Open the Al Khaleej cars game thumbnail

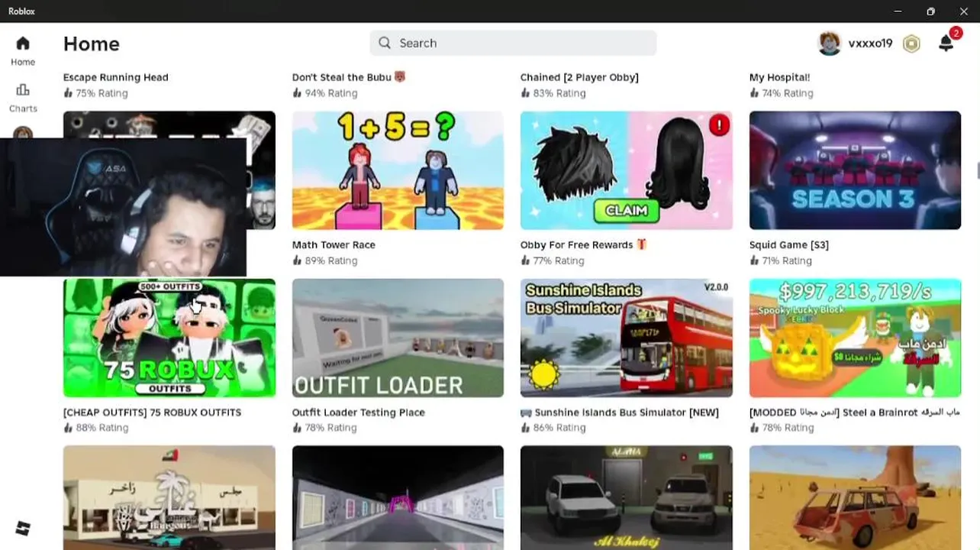coord(626,497)
